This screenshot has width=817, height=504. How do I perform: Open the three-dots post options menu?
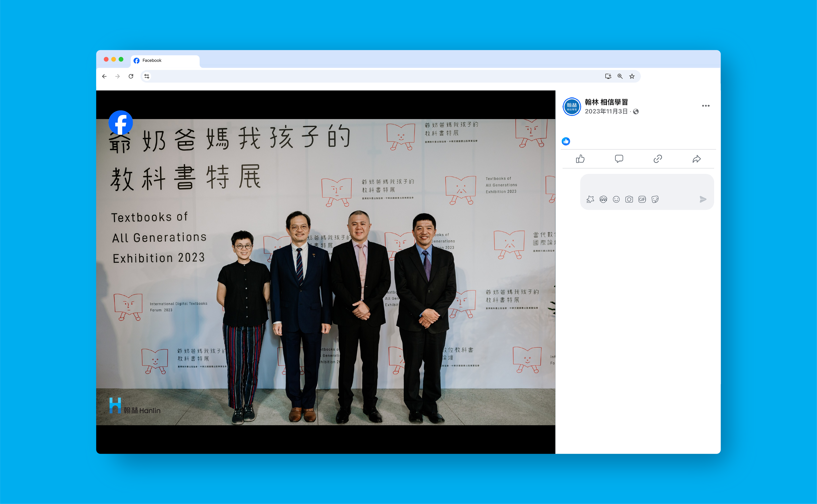point(705,106)
